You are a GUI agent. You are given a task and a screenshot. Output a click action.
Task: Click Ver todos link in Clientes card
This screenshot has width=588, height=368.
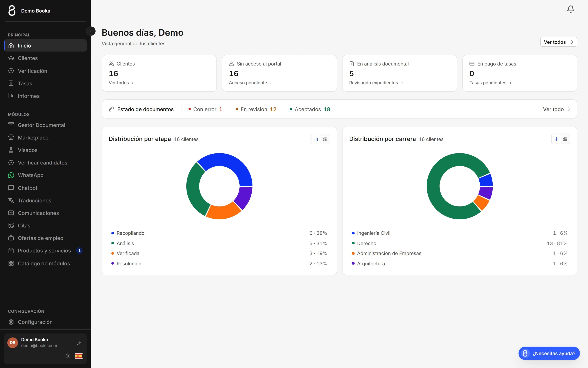click(121, 83)
